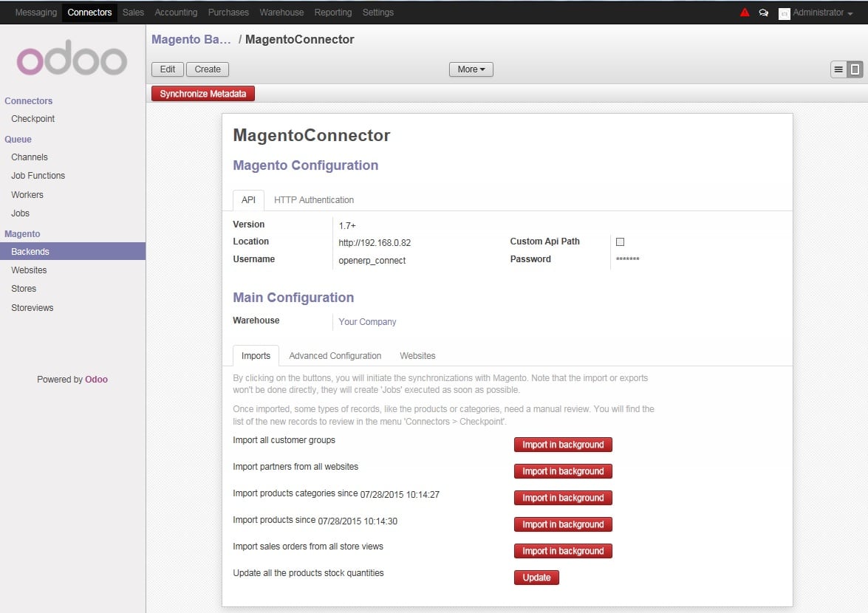Click Update for products stock quantities

pyautogui.click(x=536, y=578)
